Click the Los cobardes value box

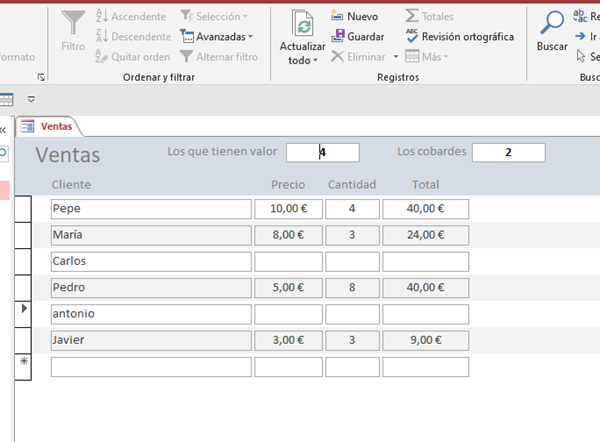point(508,152)
